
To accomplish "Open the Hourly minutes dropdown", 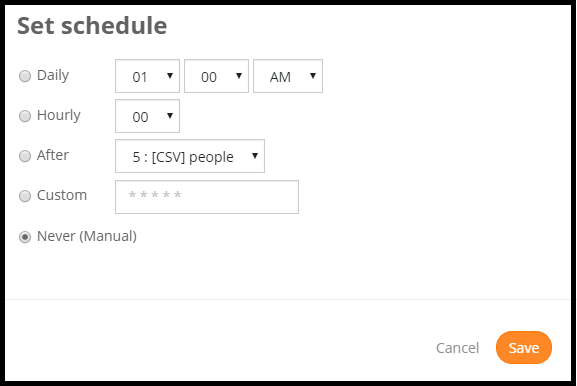I will pos(147,116).
